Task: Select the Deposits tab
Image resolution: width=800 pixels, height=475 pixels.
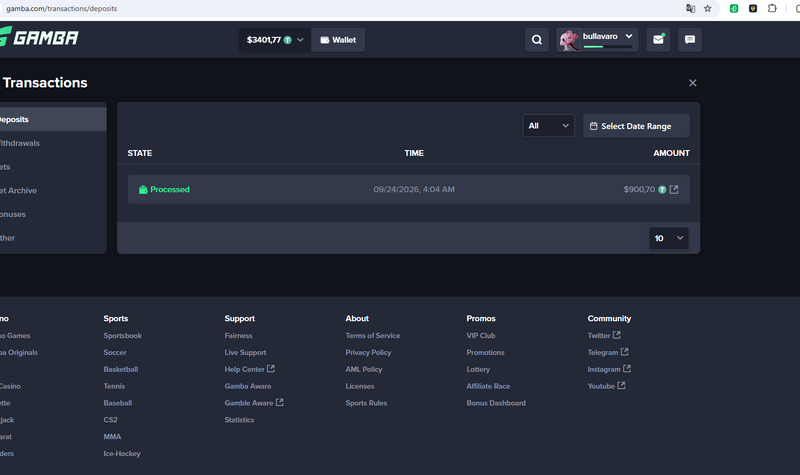Action: (53, 119)
